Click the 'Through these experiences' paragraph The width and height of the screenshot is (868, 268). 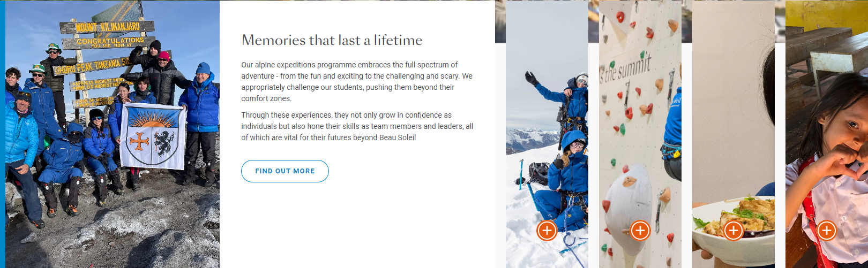357,126
